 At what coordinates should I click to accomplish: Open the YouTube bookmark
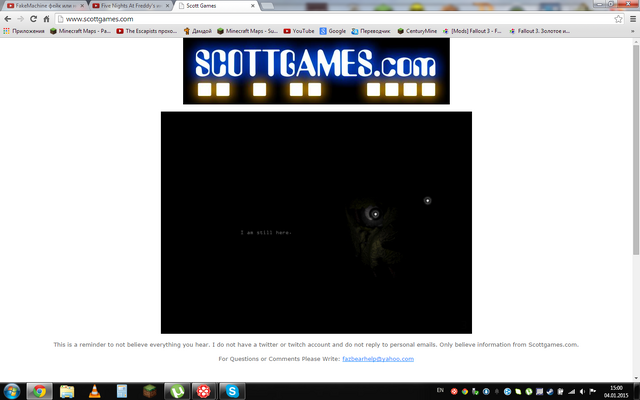[299, 31]
